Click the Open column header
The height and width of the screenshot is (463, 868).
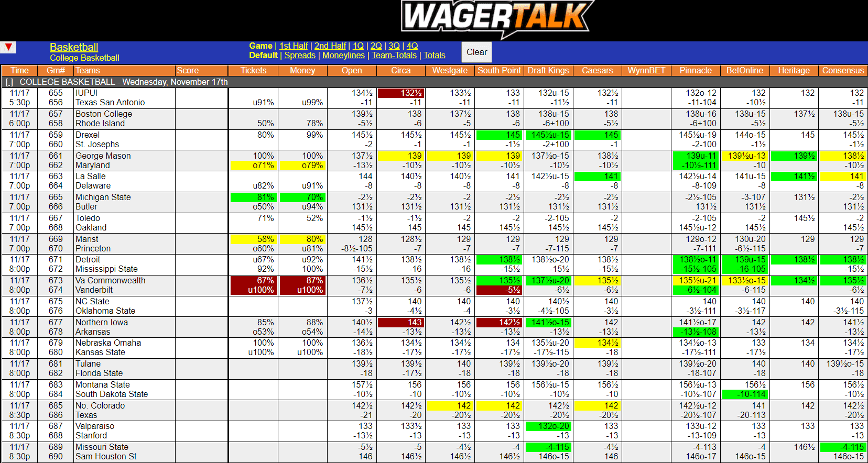352,71
